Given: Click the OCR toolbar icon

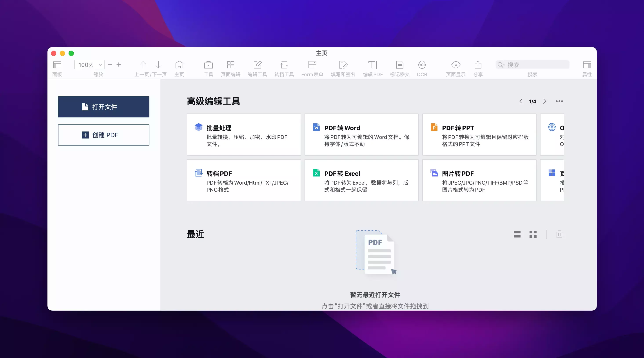Looking at the screenshot, I should (422, 65).
